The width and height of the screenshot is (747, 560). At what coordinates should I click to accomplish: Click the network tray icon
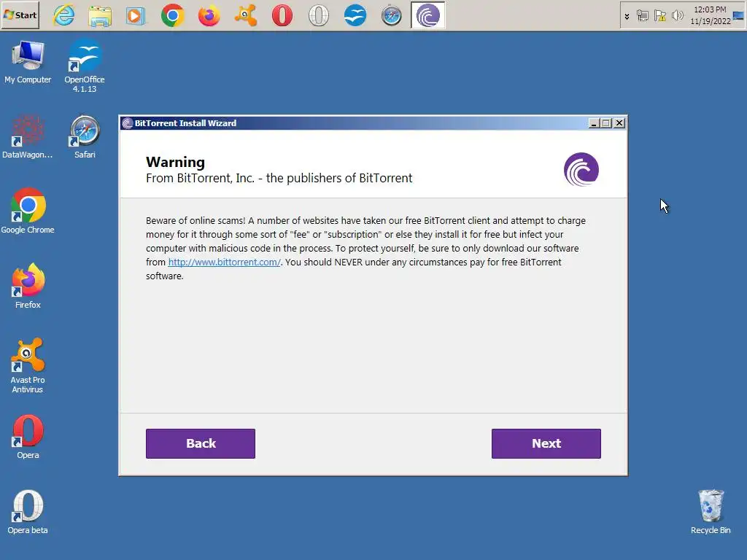tap(643, 16)
